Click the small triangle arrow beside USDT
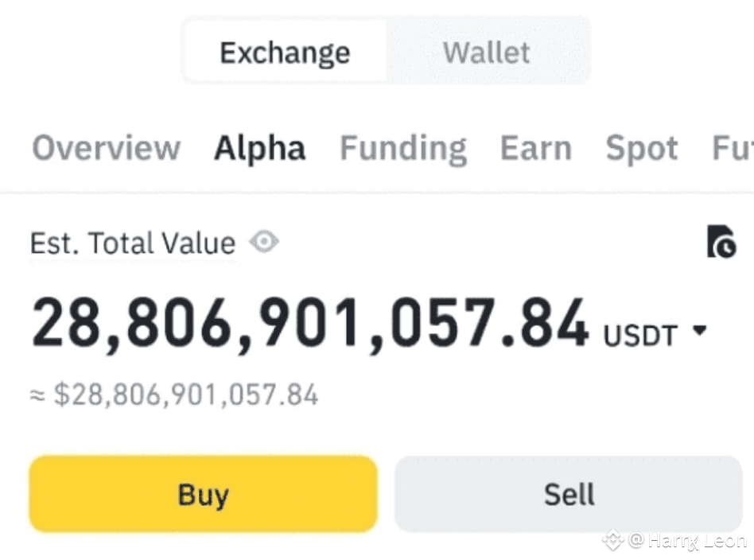This screenshot has width=754, height=560. click(700, 332)
